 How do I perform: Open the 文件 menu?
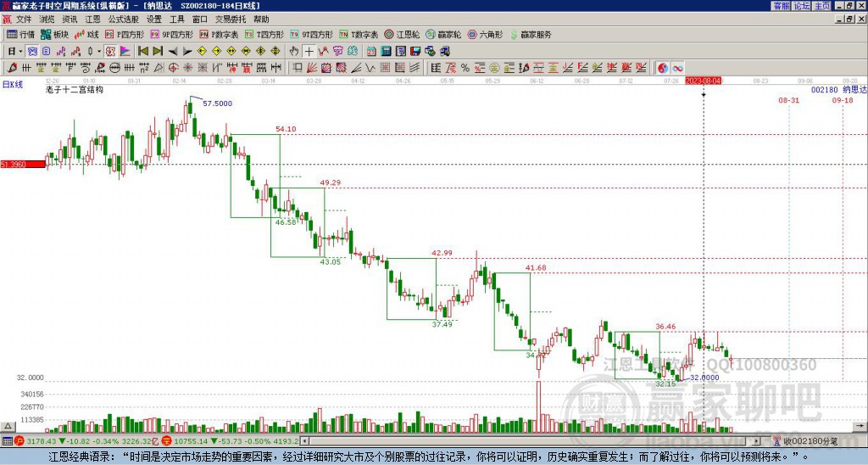click(x=24, y=20)
